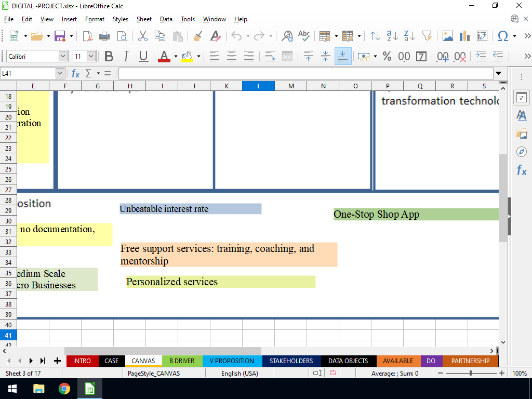The width and height of the screenshot is (532, 399).
Task: Toggle Italic formatting
Action: 126,56
